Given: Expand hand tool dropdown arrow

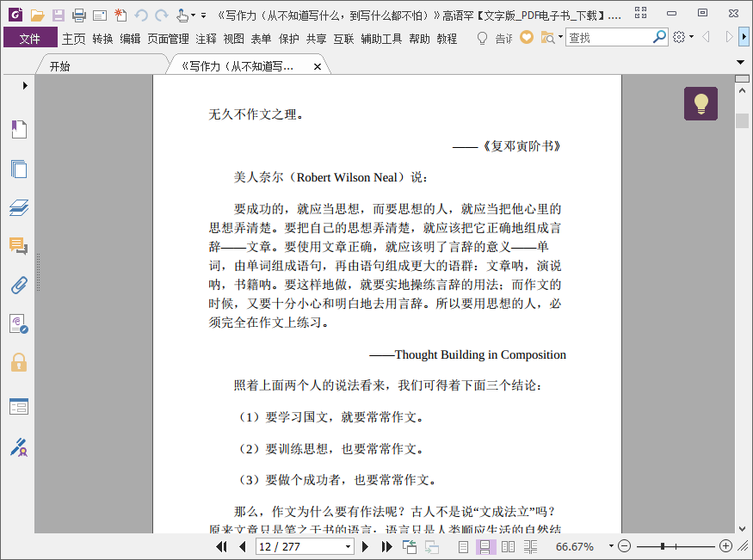Looking at the screenshot, I should click(x=193, y=15).
